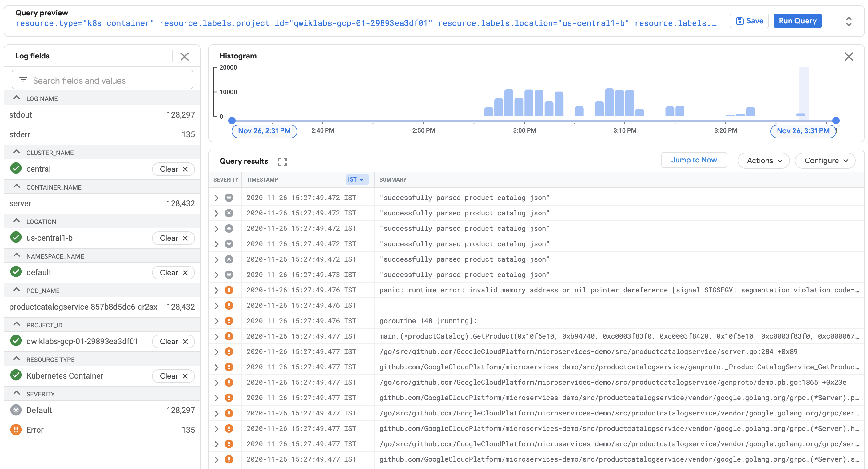Click the green check icon next to central
The width and height of the screenshot is (868, 469).
pyautogui.click(x=16, y=168)
